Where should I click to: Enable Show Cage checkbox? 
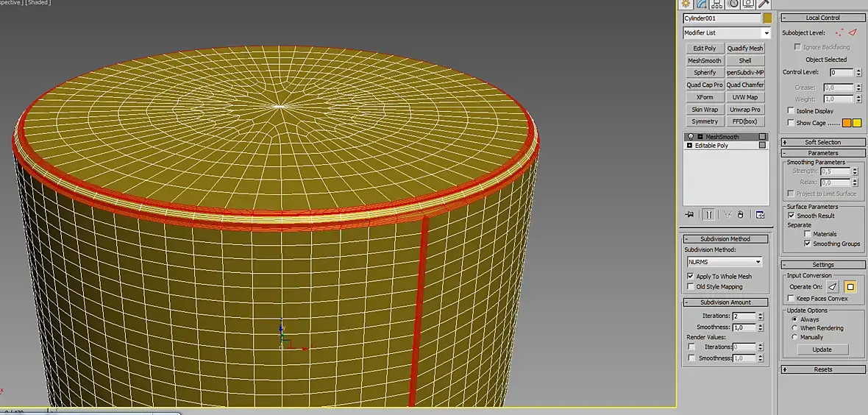pyautogui.click(x=791, y=123)
